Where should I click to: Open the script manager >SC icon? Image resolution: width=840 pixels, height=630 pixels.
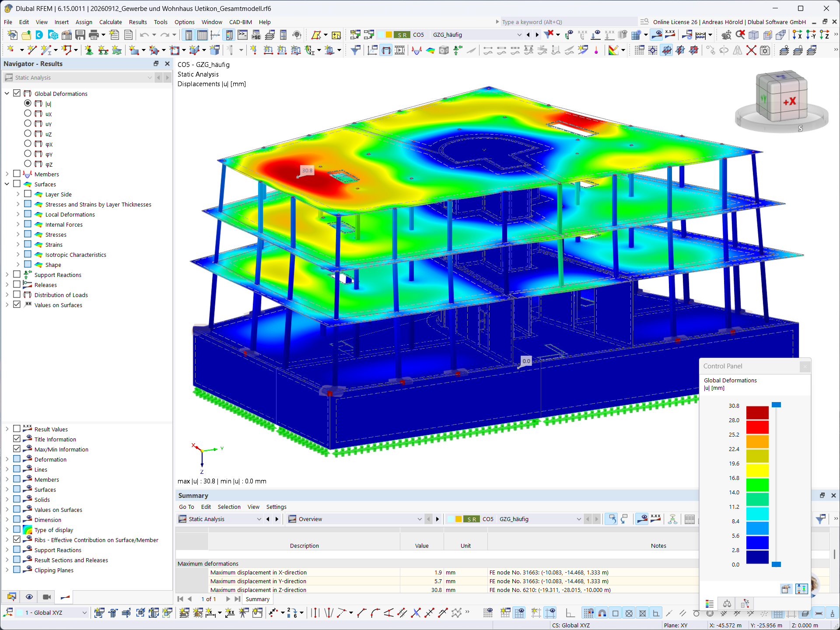256,35
